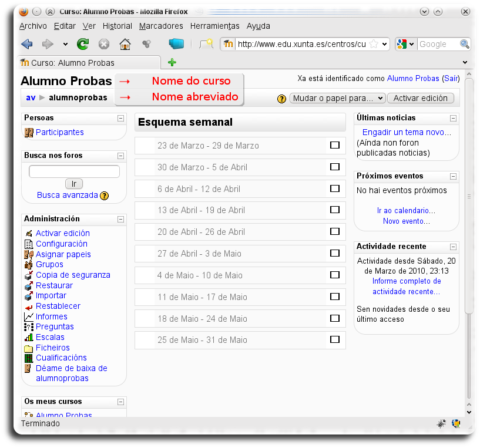Select the Escalas icon in Administración
Image resolution: width=480 pixels, height=448 pixels.
(x=29, y=337)
